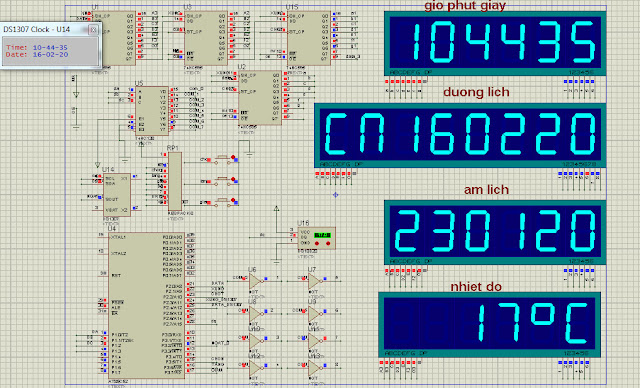640x388 pixels.
Task: Click the green temperature readout on U16
Action: click(322, 235)
